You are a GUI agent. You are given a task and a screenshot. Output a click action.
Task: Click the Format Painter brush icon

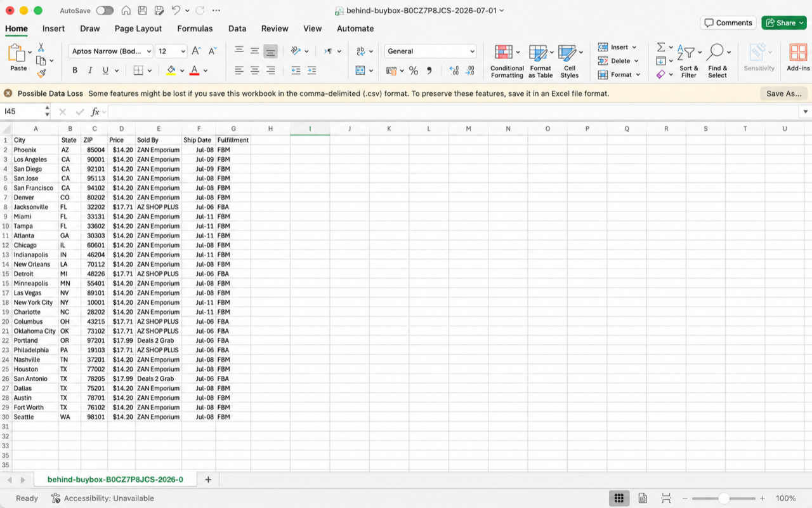pos(41,74)
